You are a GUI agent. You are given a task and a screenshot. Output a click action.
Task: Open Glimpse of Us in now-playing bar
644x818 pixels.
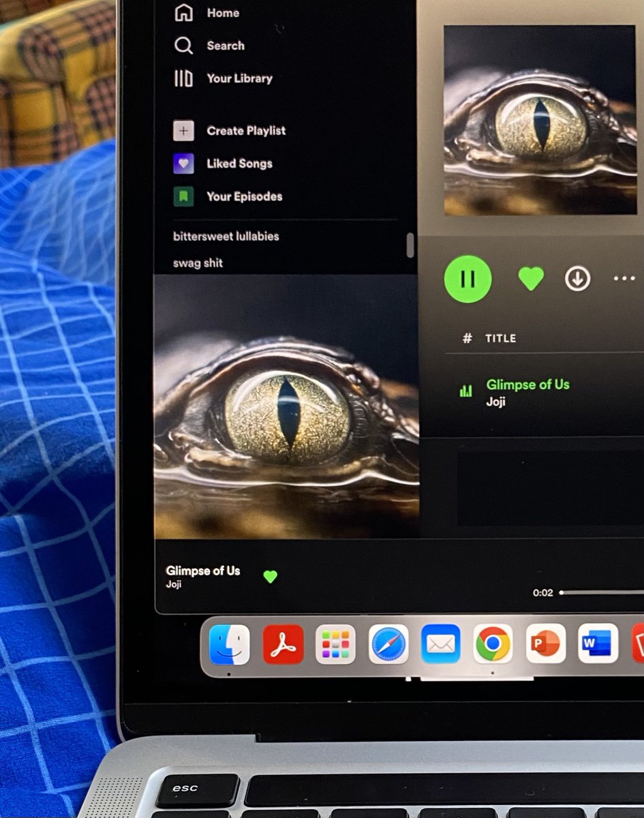tap(203, 571)
